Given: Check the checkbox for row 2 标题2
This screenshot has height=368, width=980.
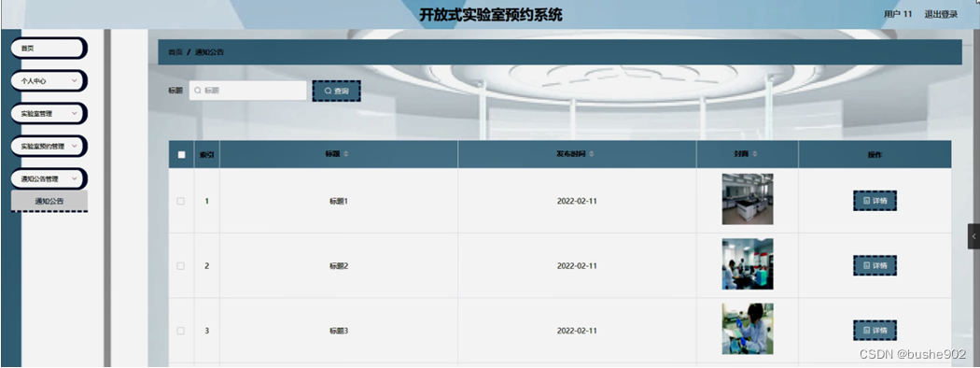Looking at the screenshot, I should 181,266.
